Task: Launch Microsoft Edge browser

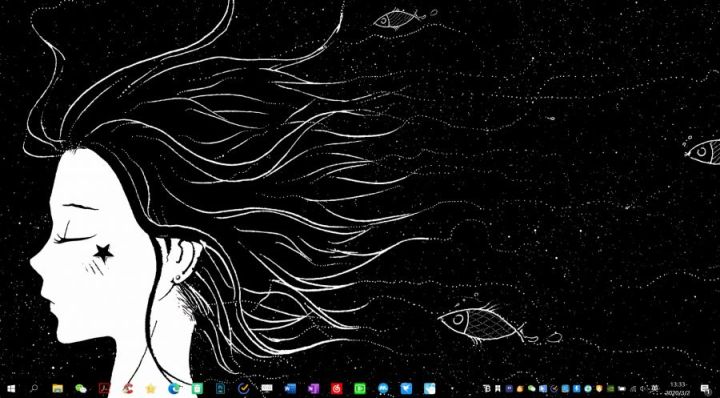Action: [x=174, y=389]
